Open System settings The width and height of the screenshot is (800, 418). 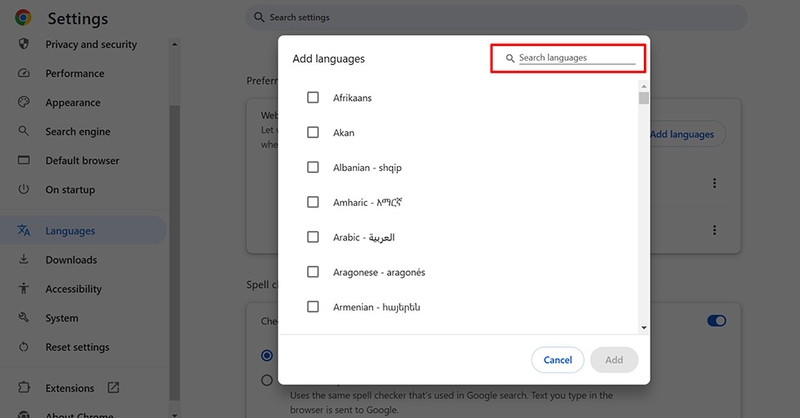62,318
